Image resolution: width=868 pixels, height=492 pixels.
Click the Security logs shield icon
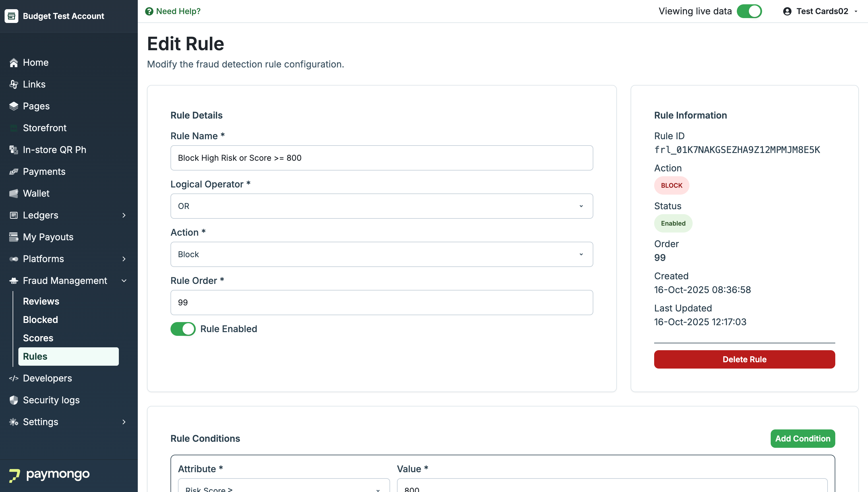[x=13, y=400]
